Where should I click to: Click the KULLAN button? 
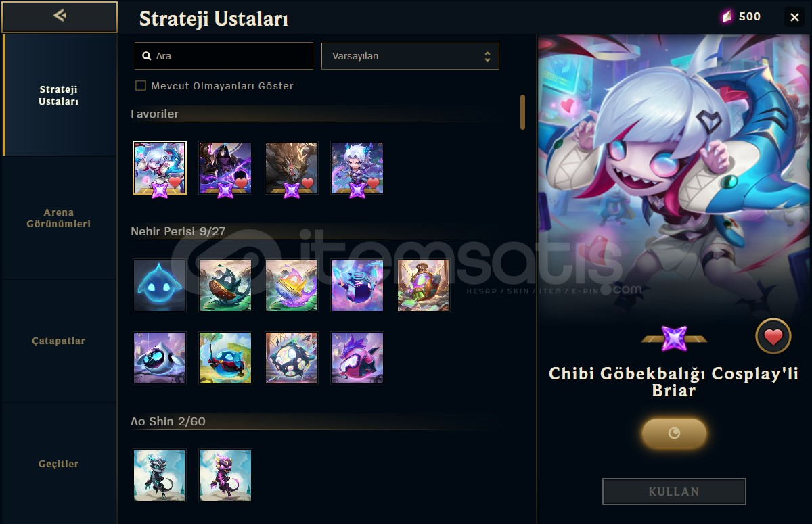(674, 492)
